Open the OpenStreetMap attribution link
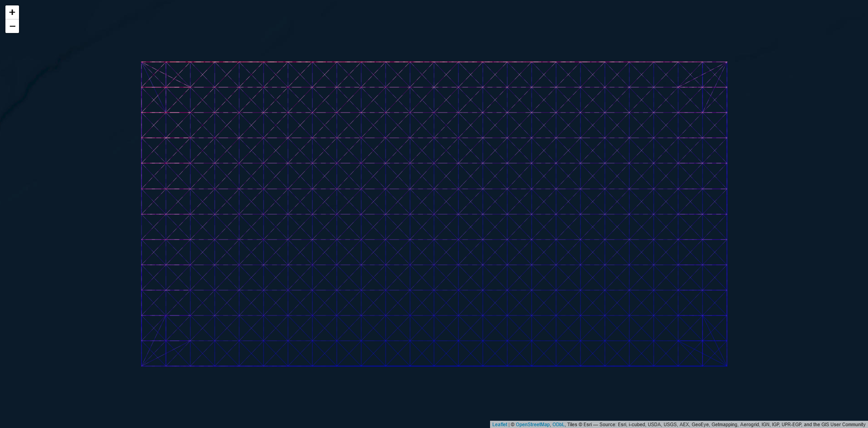This screenshot has width=868, height=428. pyautogui.click(x=532, y=424)
